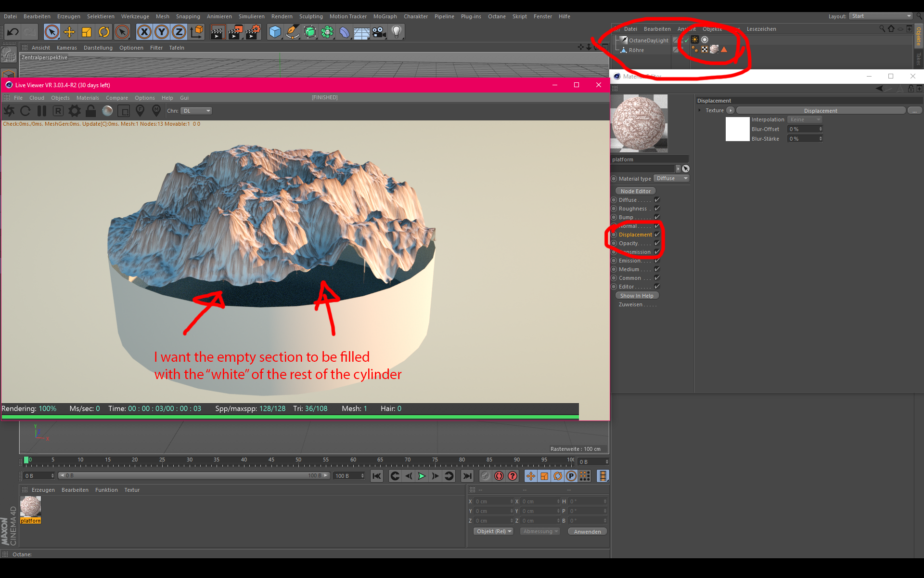The image size is (924, 578).
Task: Select the Move tool in toolbar
Action: [69, 32]
